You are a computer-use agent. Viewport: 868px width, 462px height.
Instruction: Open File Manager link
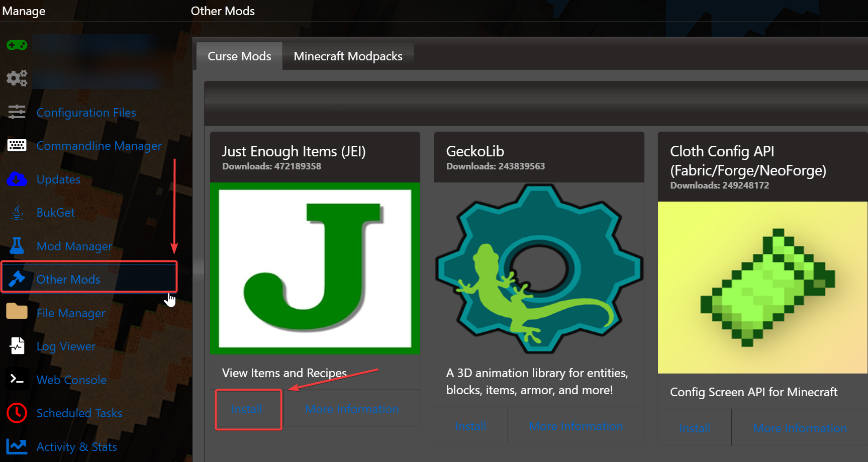tap(71, 313)
